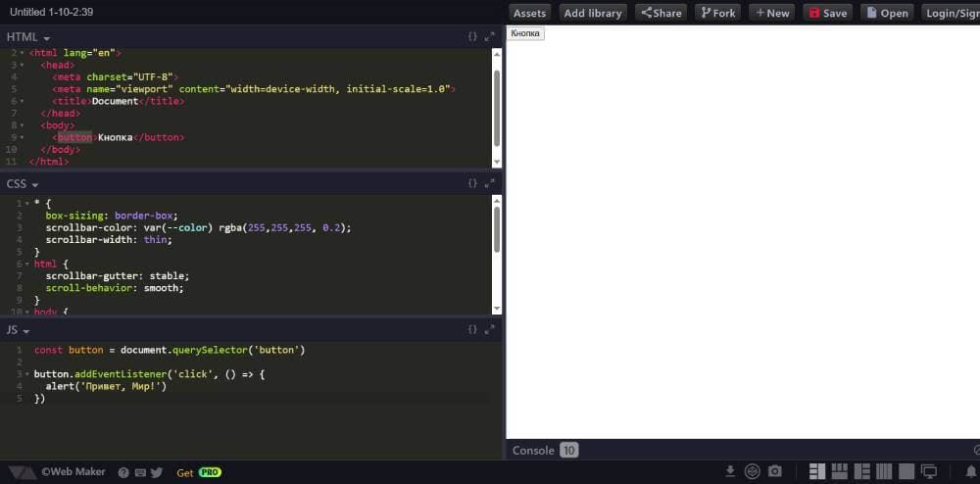
Task: Click the format code icon in HTML pane
Action: 472,36
